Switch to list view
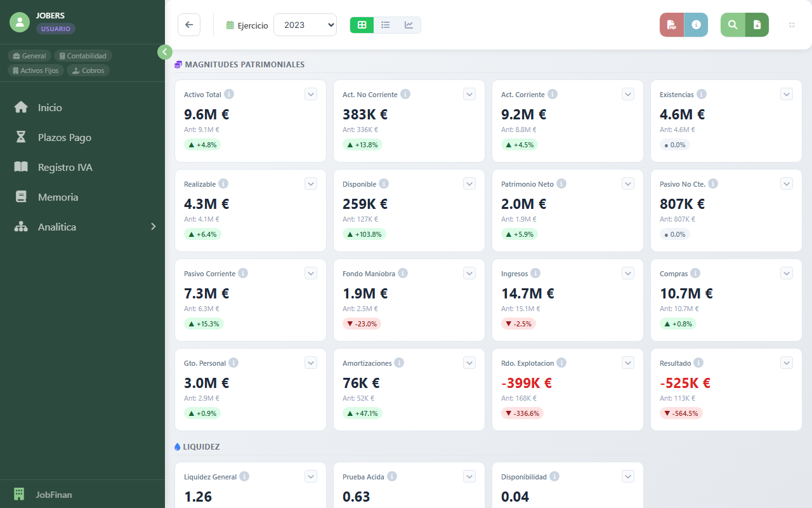 point(385,25)
